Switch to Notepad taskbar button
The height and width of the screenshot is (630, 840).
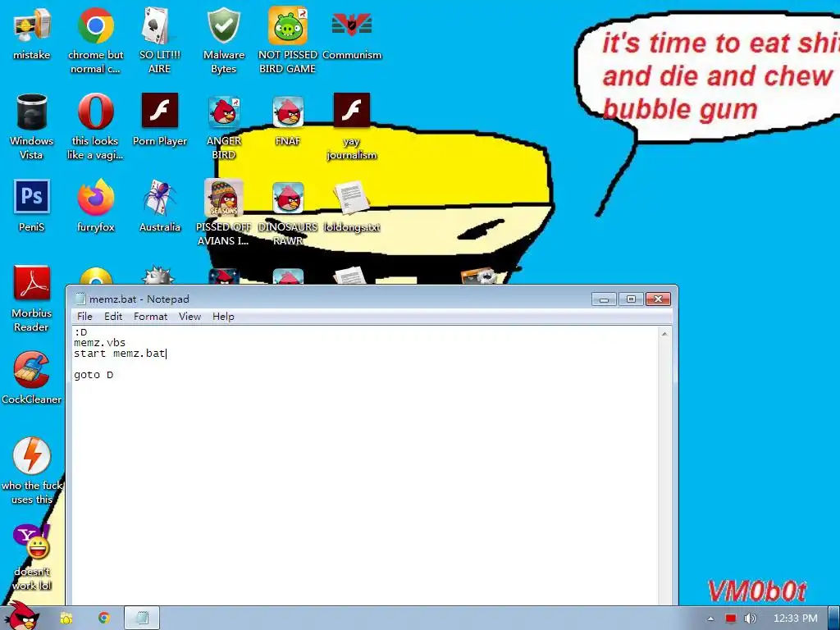pyautogui.click(x=142, y=619)
